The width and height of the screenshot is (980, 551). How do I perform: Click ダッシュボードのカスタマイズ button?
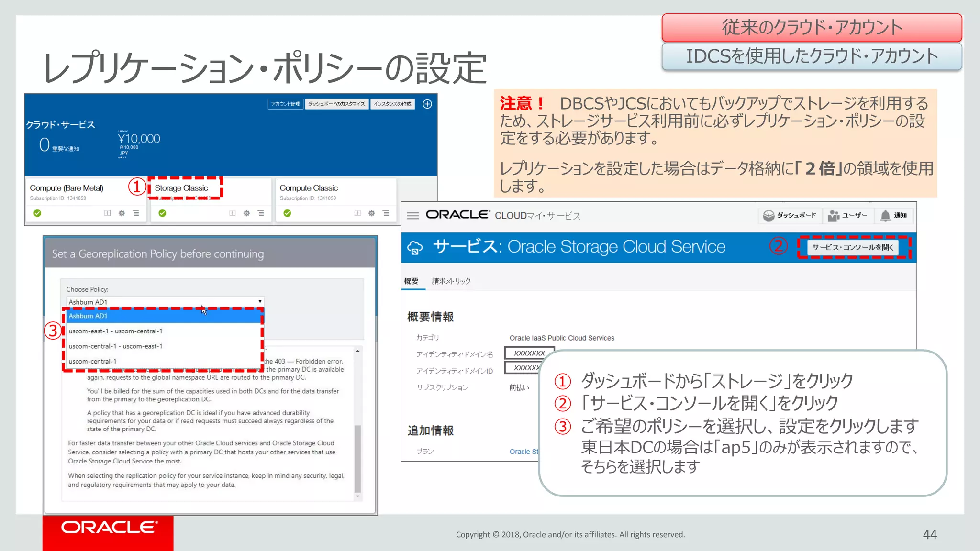336,104
